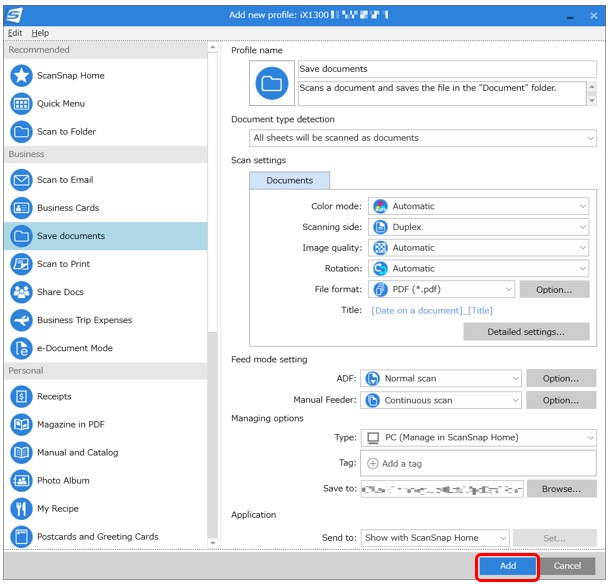Pick the Scan to Folder icon

point(21,132)
